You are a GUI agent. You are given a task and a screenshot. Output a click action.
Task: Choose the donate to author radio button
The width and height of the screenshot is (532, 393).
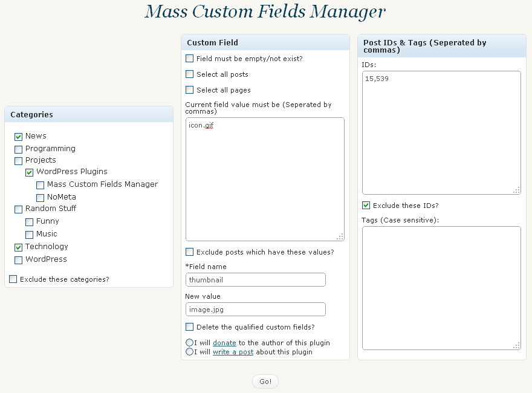point(189,342)
